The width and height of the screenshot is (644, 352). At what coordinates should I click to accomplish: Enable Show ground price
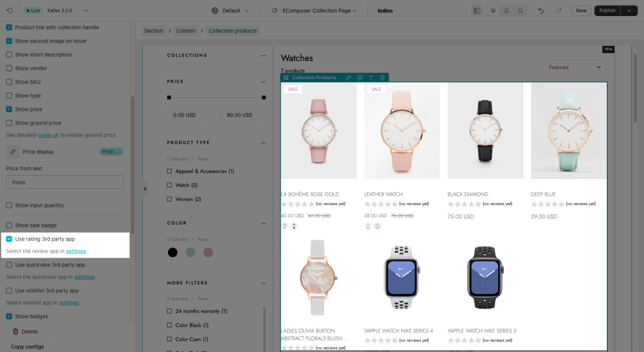[9, 123]
